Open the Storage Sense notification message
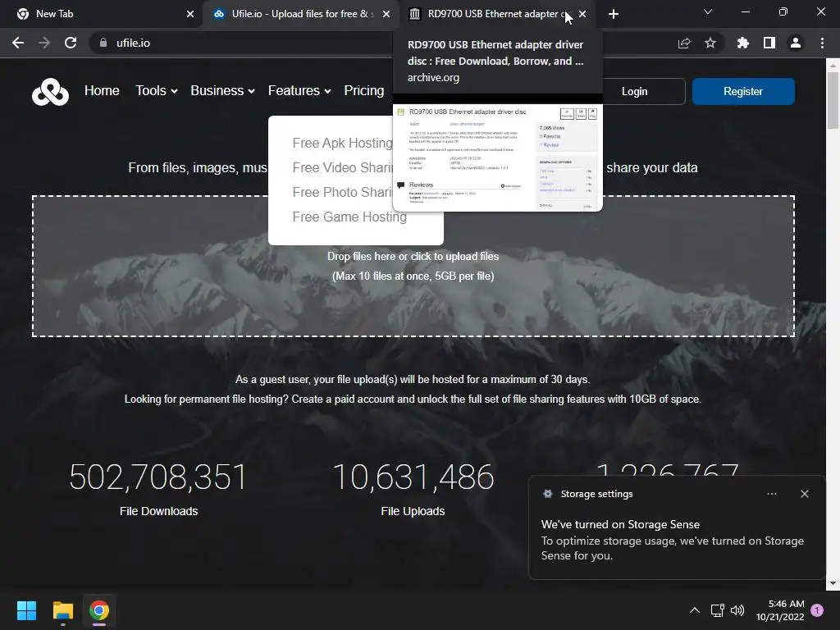This screenshot has width=840, height=630. pyautogui.click(x=672, y=540)
